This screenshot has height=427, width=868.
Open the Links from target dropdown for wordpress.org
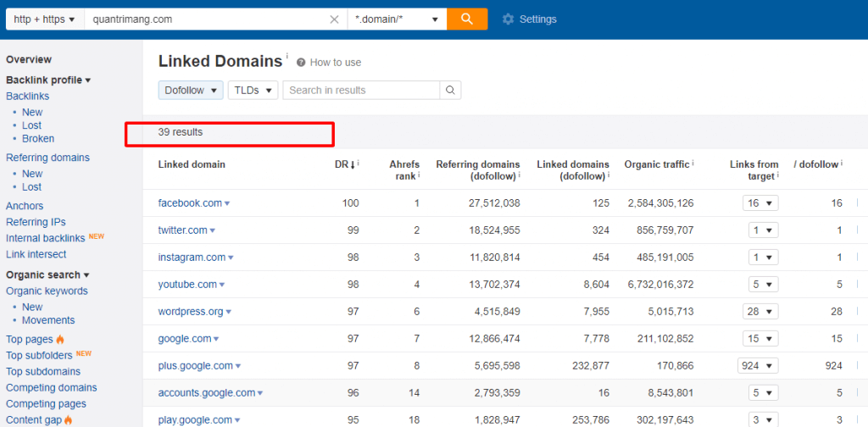(x=760, y=312)
